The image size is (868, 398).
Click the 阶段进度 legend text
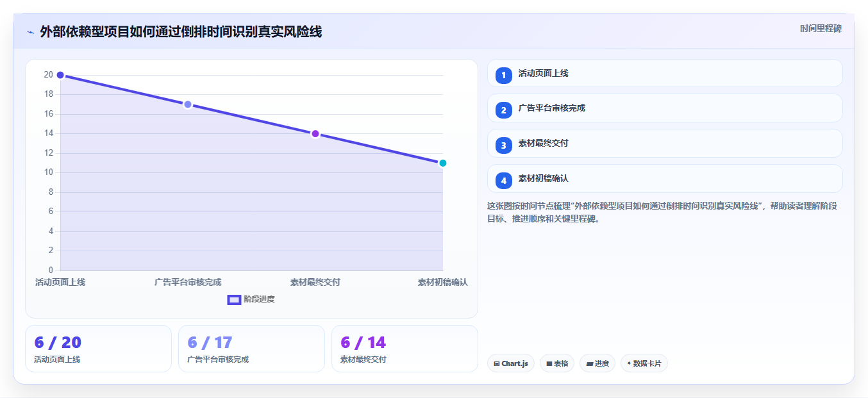259,299
